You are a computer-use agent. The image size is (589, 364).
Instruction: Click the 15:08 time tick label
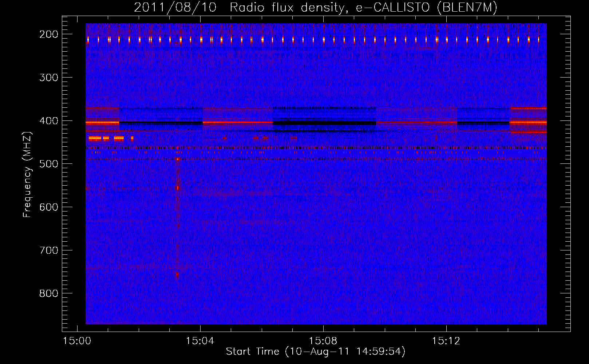pos(323,341)
